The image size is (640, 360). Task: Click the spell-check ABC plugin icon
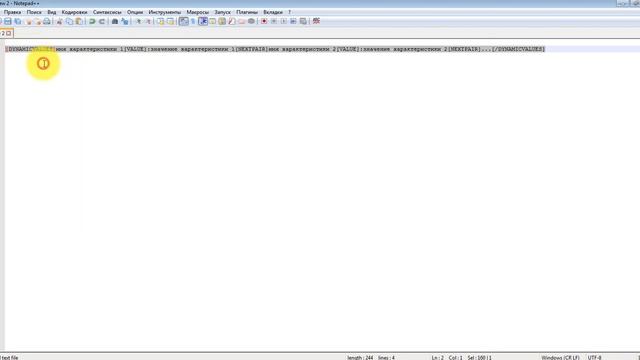tap(316, 21)
